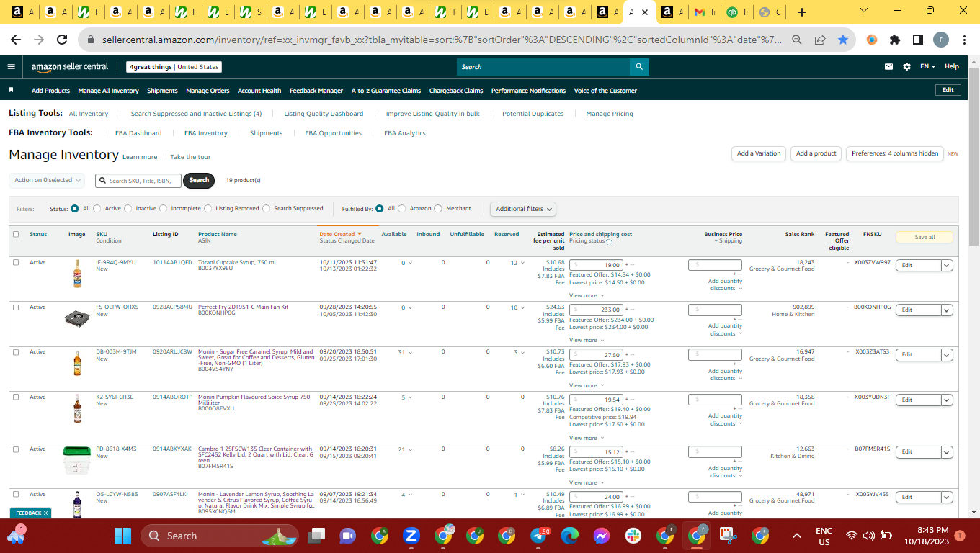
Task: Expand the Available 31 quantity chevron
Action: point(411,352)
